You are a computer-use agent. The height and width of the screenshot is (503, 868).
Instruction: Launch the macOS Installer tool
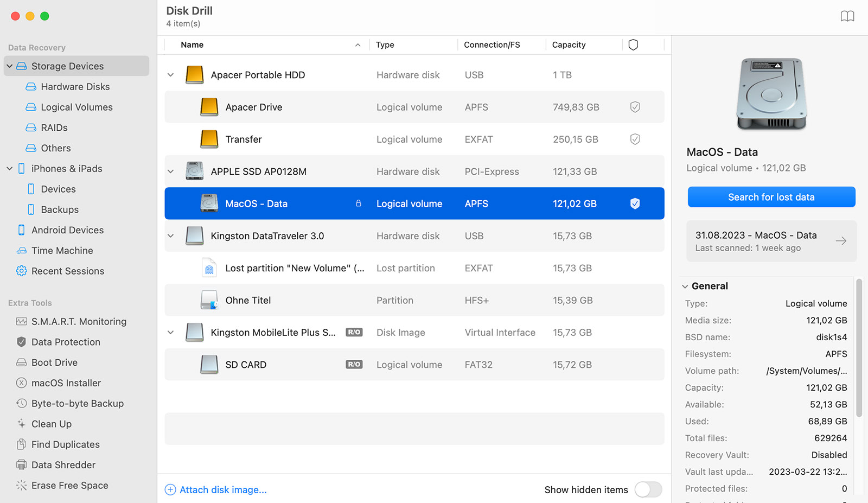click(66, 383)
